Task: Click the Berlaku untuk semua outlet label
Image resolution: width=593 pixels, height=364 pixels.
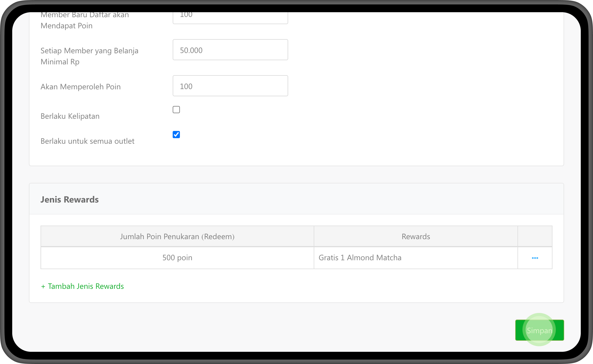Action: (87, 141)
